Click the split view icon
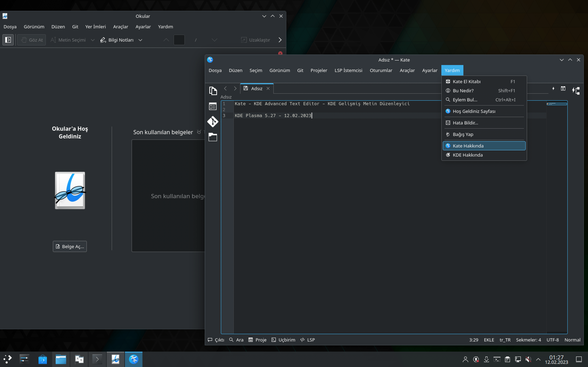The width and height of the screenshot is (588, 367). (x=563, y=89)
